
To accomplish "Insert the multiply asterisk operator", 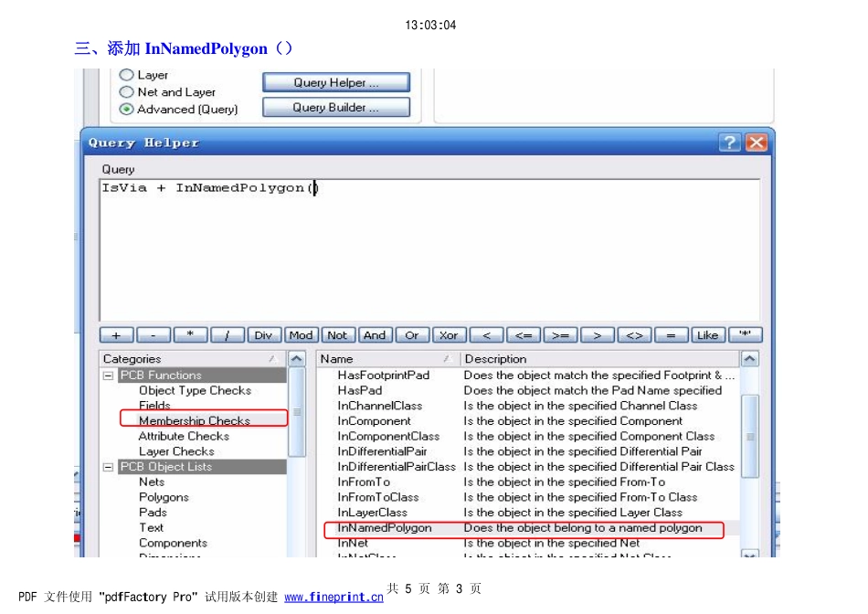I will 190,335.
